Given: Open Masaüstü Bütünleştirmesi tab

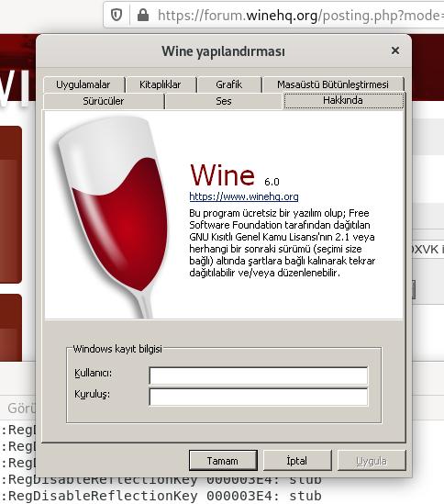Looking at the screenshot, I should point(333,84).
